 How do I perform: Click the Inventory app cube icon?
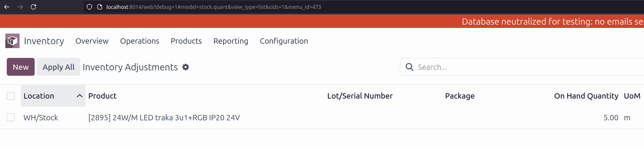(12, 41)
